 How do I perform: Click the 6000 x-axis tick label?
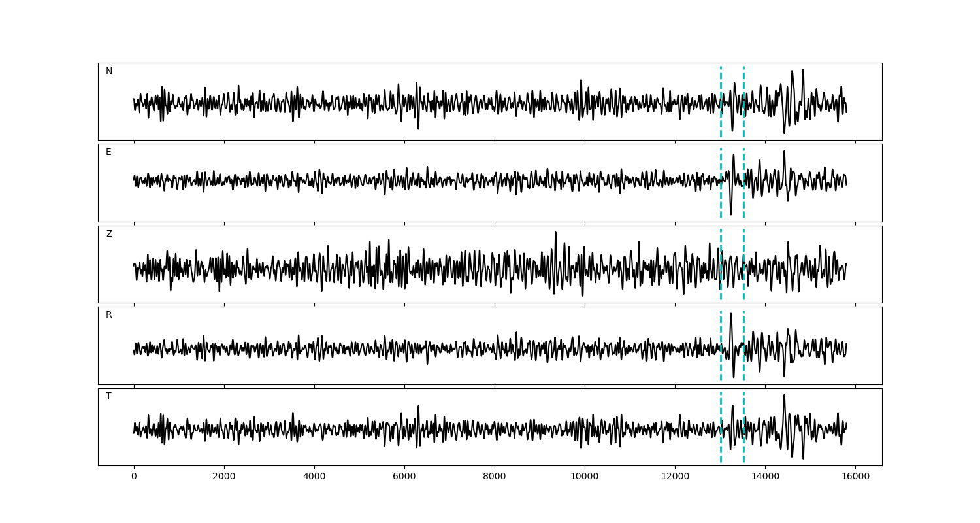404,477
